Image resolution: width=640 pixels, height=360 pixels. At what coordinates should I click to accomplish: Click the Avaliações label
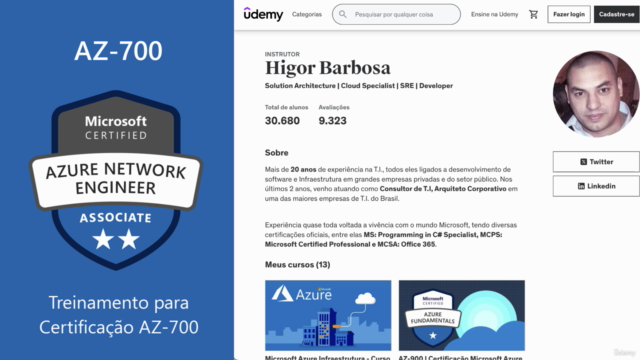[334, 107]
